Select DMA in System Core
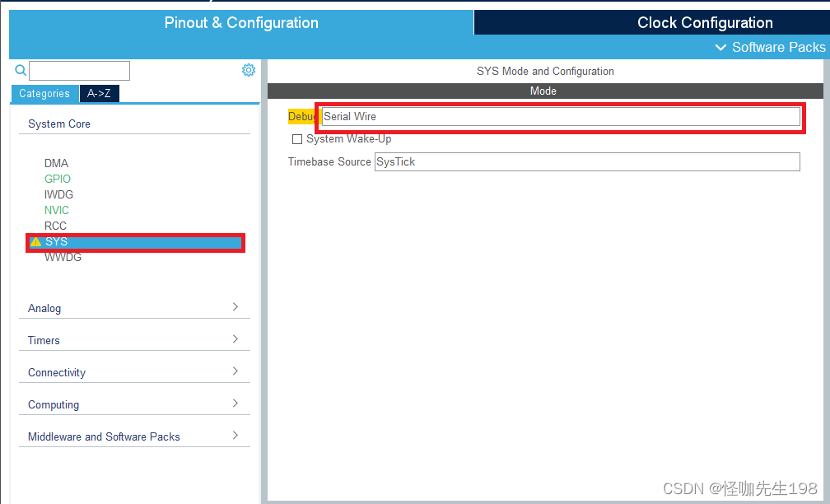Image resolution: width=830 pixels, height=504 pixels. click(56, 164)
